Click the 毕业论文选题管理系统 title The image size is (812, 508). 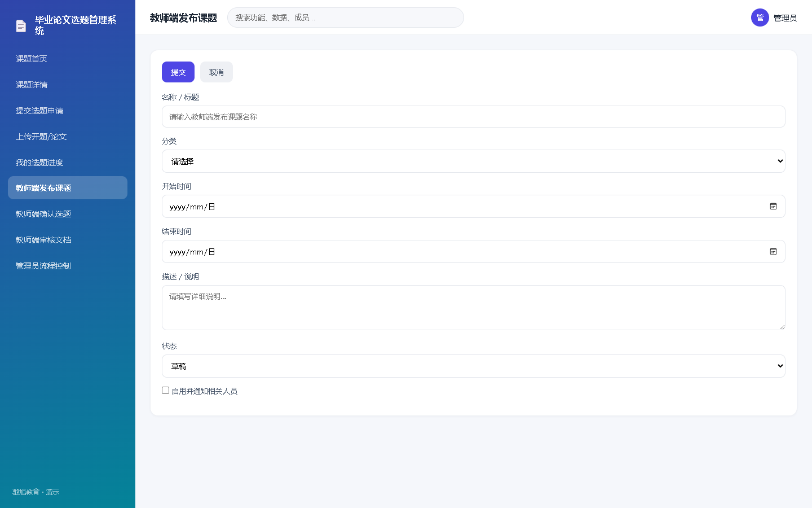[x=76, y=25]
